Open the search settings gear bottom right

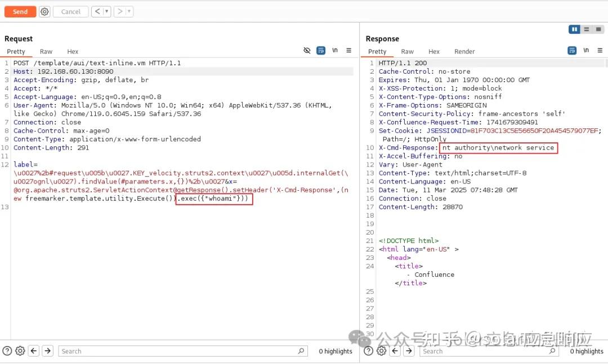382,350
